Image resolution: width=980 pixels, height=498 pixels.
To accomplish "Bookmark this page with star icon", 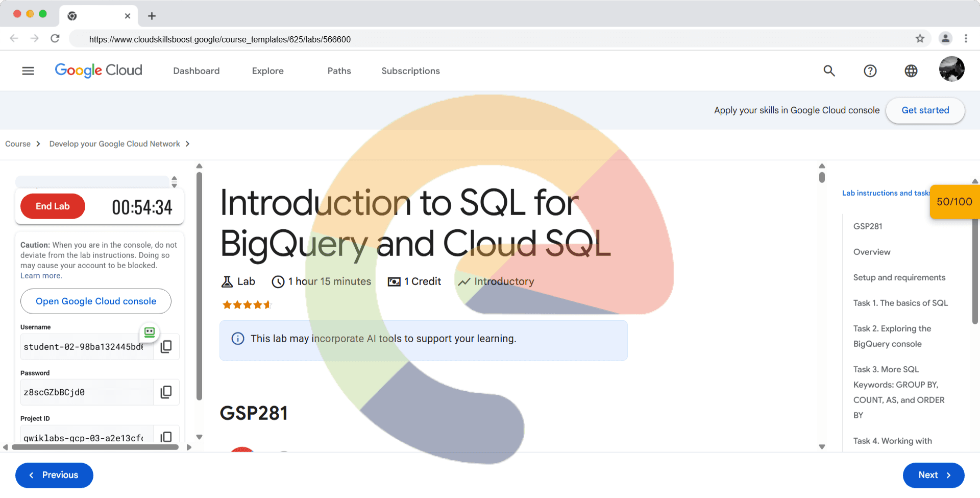I will [920, 39].
